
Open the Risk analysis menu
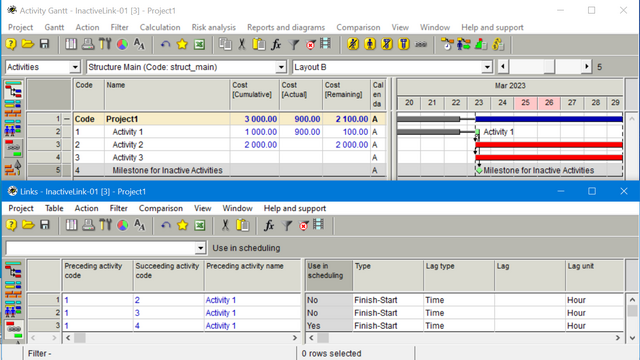click(x=213, y=27)
